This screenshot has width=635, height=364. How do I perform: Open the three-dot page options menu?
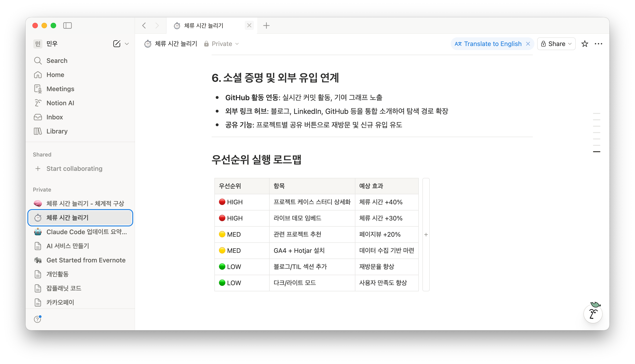(x=598, y=44)
